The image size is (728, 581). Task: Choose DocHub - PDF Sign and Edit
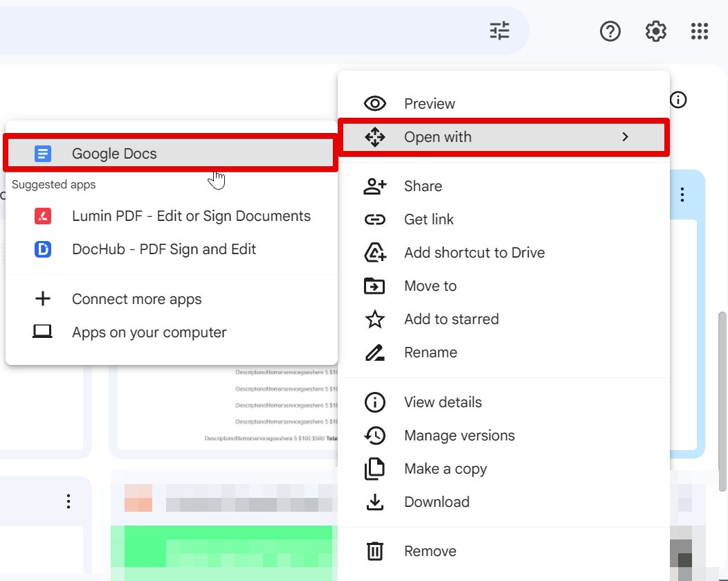point(163,249)
